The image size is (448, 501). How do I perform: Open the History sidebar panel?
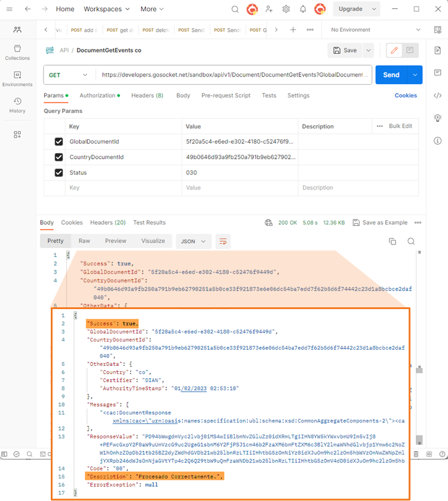(17, 105)
